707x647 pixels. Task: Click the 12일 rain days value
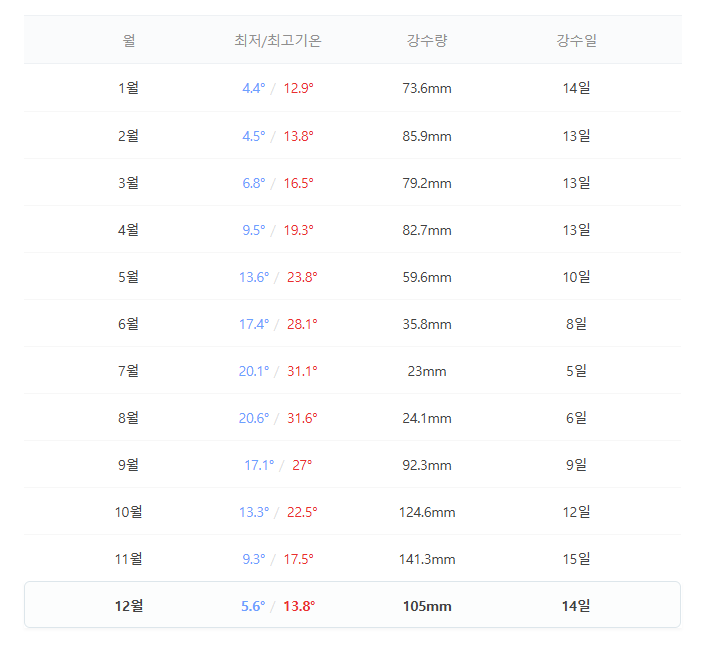tap(576, 512)
